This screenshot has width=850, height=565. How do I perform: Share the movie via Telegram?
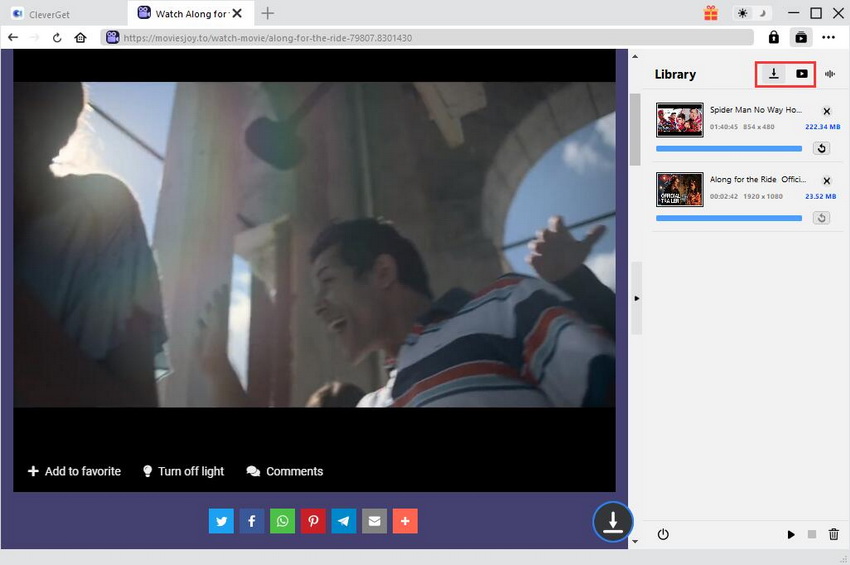(x=344, y=521)
